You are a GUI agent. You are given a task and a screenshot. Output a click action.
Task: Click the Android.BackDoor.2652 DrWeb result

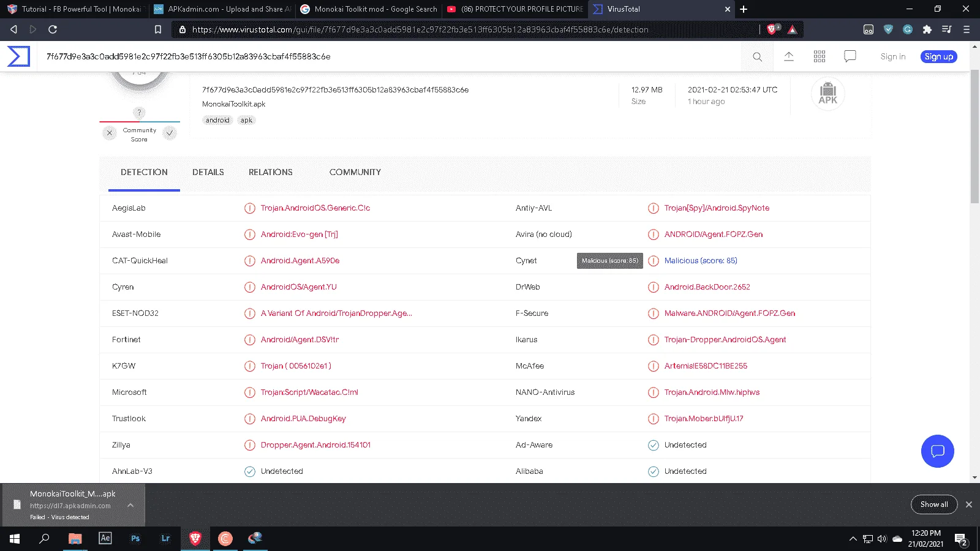pos(707,287)
